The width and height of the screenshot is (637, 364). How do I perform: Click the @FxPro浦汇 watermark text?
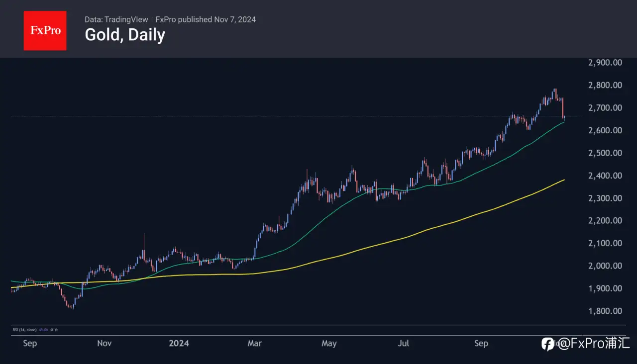[593, 343]
